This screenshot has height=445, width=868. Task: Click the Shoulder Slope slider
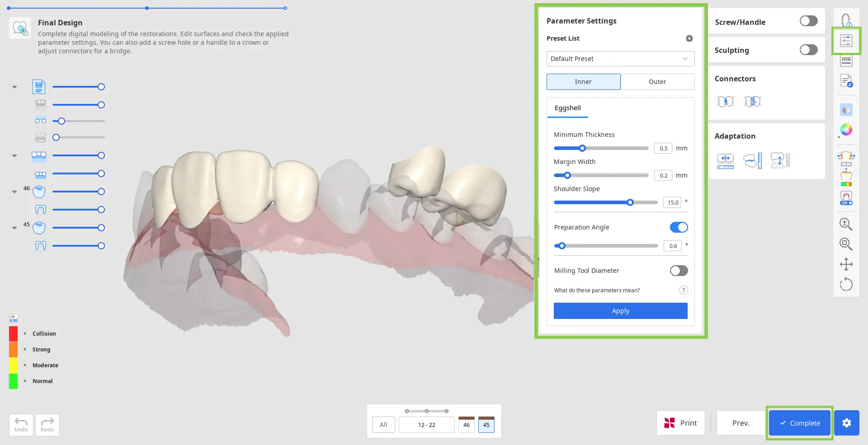pyautogui.click(x=605, y=202)
